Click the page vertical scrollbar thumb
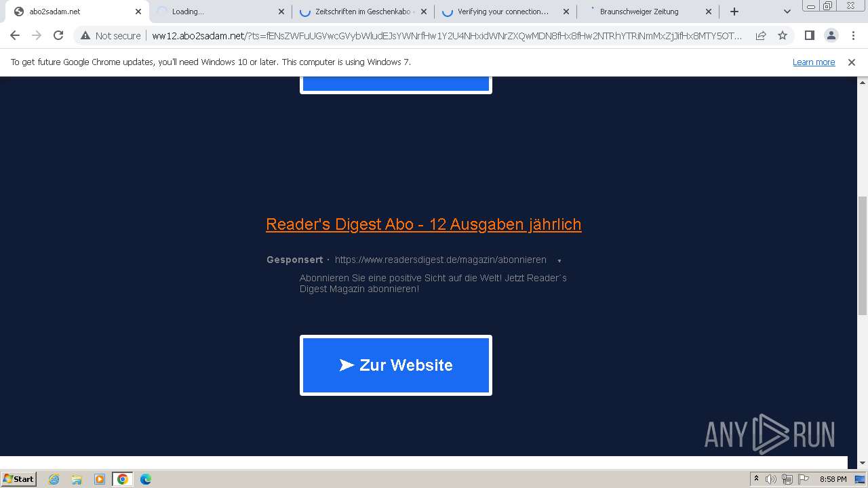Screen dimensions: 868x488 (862, 256)
